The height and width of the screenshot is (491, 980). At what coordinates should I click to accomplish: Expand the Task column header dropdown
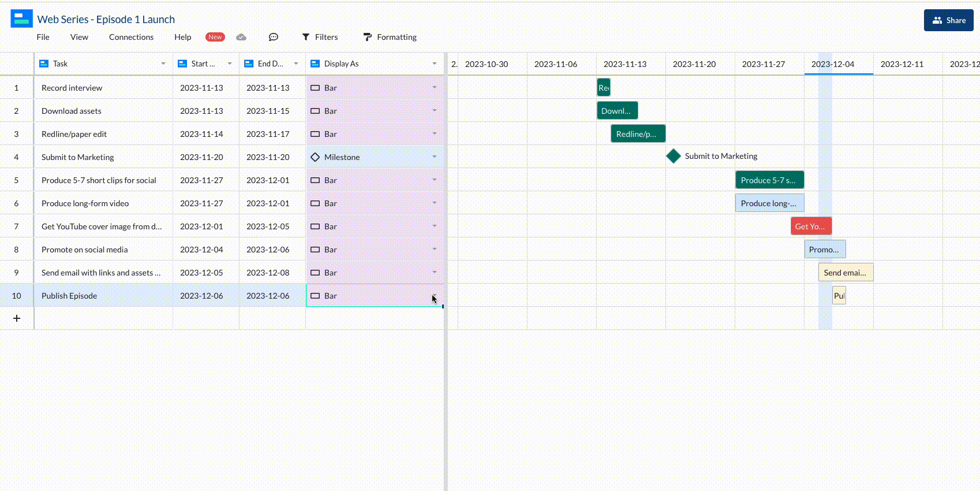(x=163, y=64)
